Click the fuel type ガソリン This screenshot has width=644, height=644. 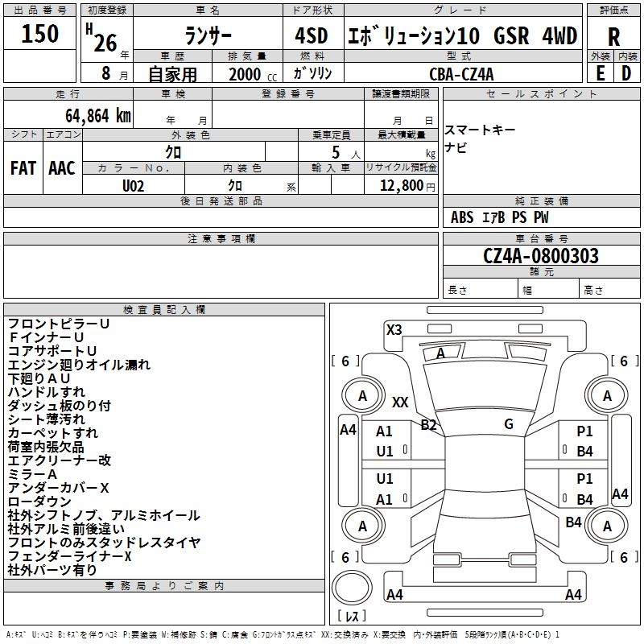pos(312,73)
